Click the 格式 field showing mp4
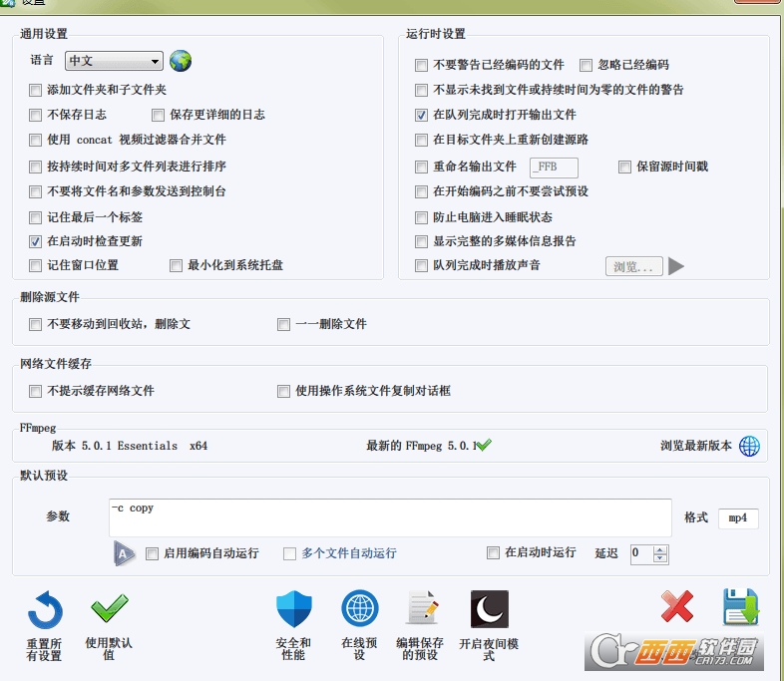This screenshot has height=681, width=784. pos(738,518)
